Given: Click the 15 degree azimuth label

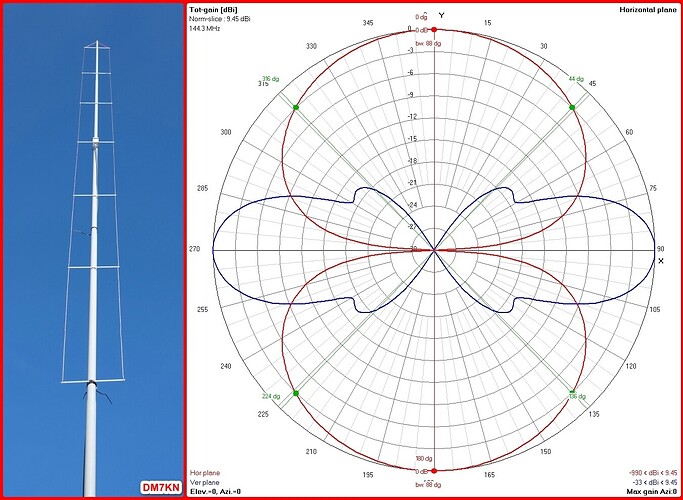Looking at the screenshot, I should click(x=487, y=23).
